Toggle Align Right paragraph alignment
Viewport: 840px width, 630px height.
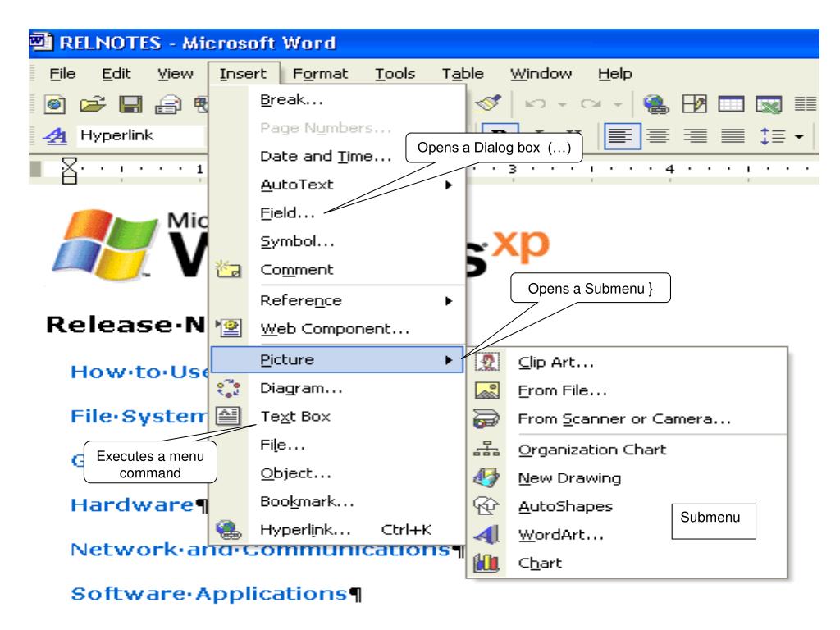696,136
